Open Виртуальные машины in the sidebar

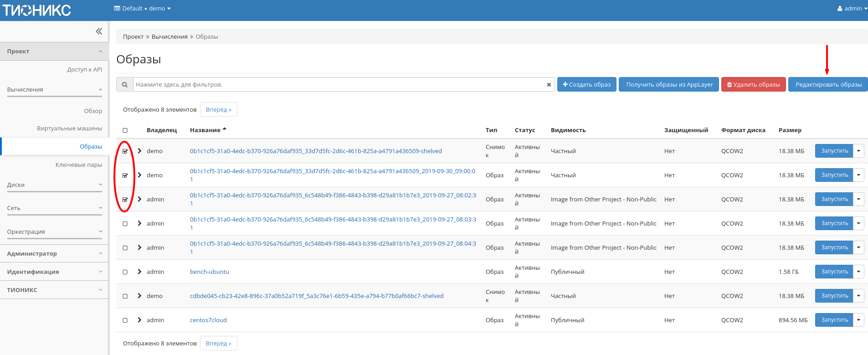[69, 129]
